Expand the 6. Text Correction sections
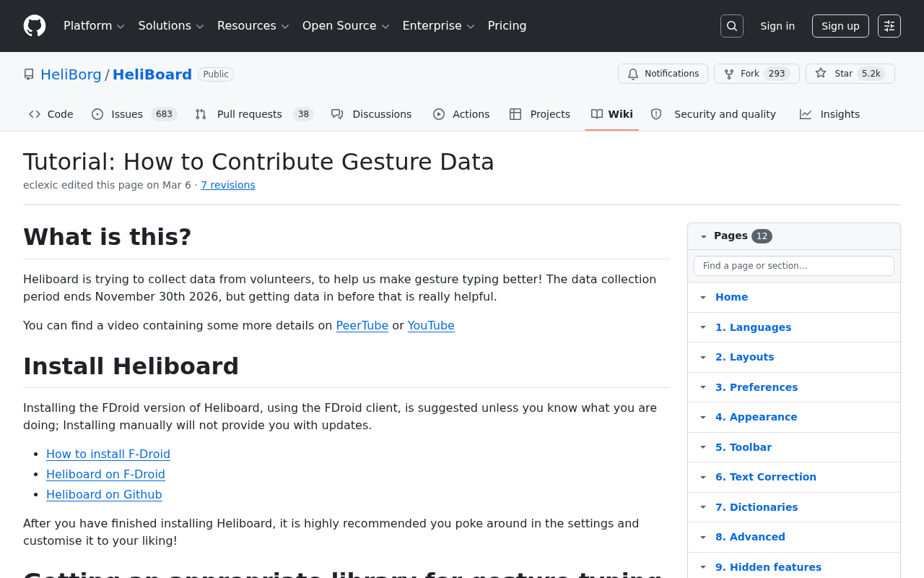This screenshot has height=578, width=924. click(x=703, y=477)
